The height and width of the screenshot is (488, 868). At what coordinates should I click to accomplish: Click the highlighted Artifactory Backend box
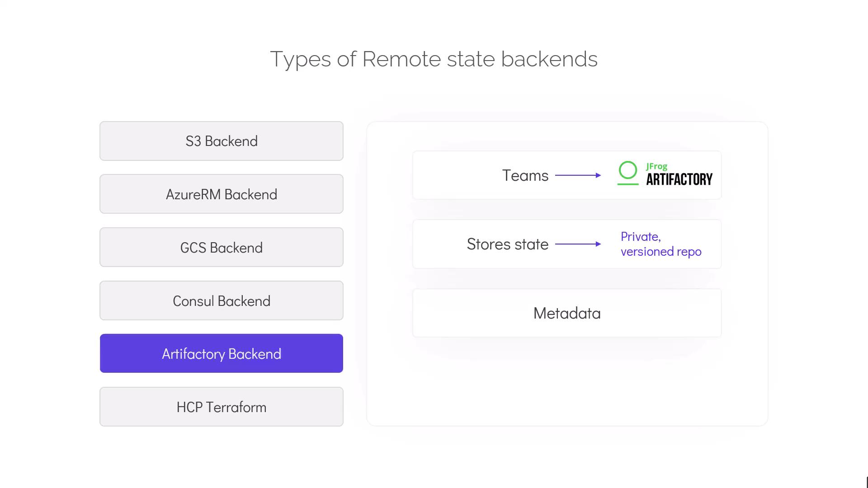tap(221, 354)
